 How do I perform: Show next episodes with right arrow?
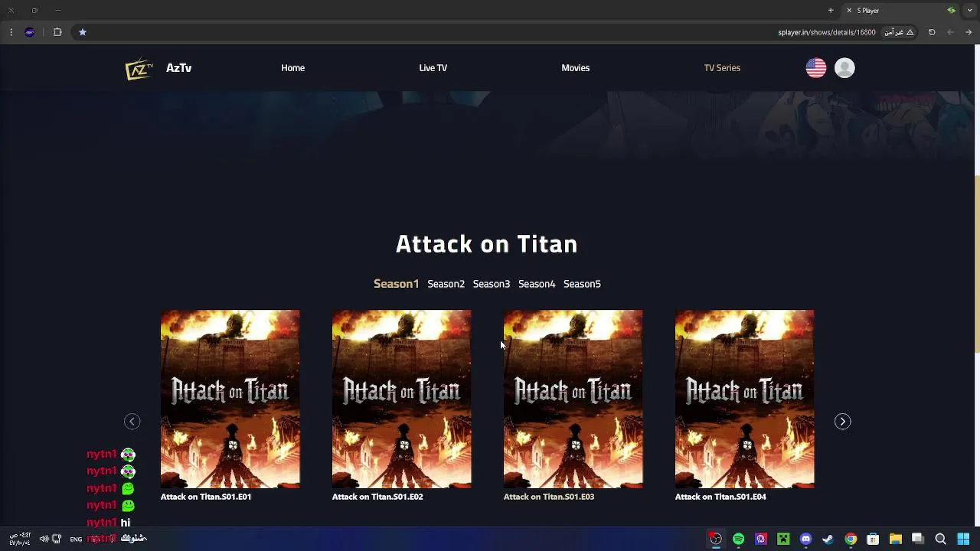point(842,422)
